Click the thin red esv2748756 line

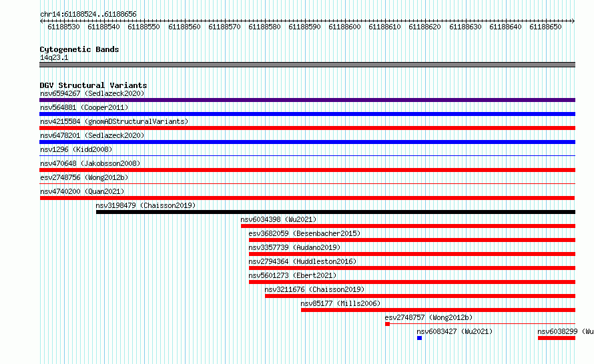coord(307,183)
